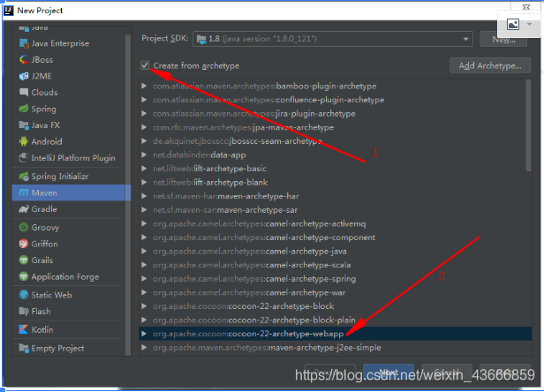Expand the jira-plugin-archetype node
This screenshot has width=544, height=392.
click(x=144, y=113)
